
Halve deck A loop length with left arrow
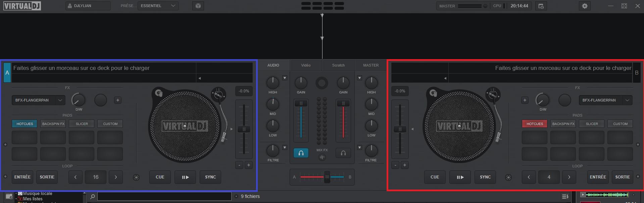[x=76, y=177]
